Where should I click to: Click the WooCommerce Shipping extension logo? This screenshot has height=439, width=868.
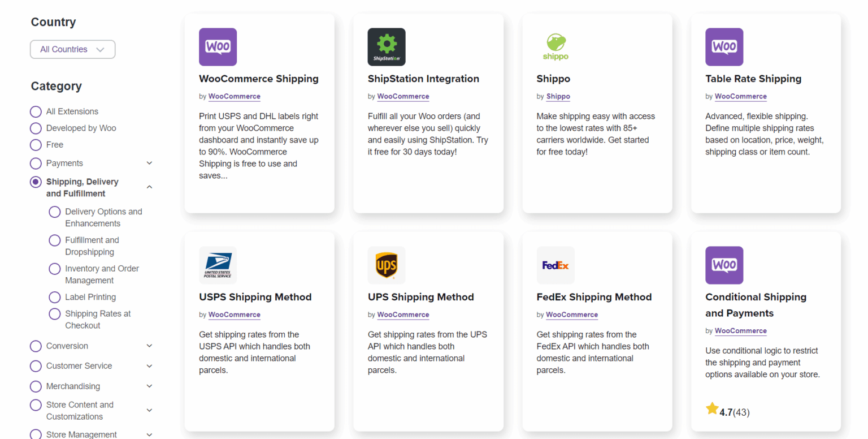(218, 46)
